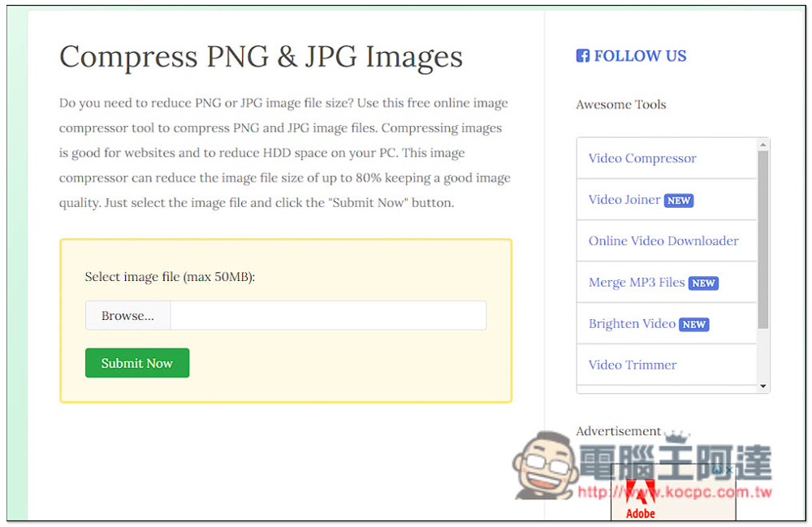Click the Facebook icon beside Follow Us
Screen dimensions: 812x527
pyautogui.click(x=582, y=56)
